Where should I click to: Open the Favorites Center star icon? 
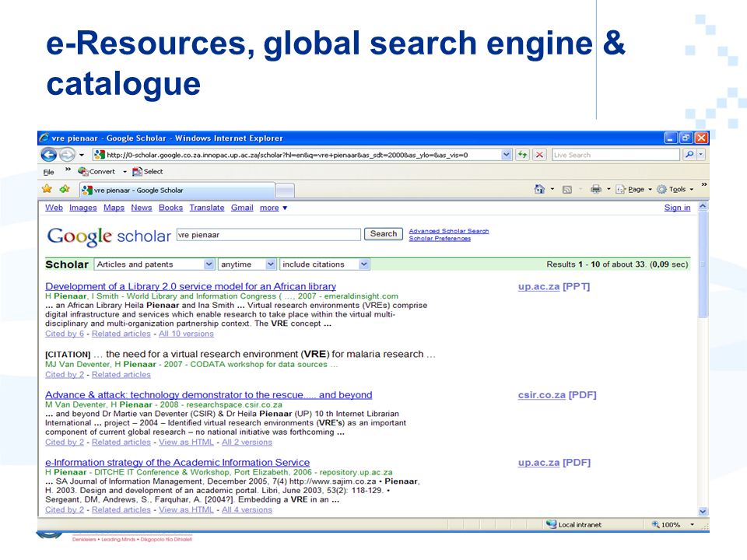(x=47, y=189)
